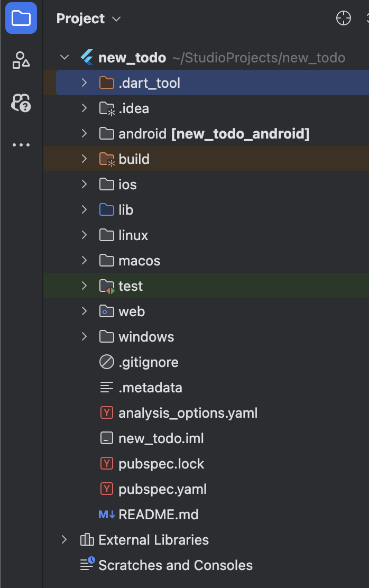Open the Resource Manager sidebar icon
369x588 pixels.
tap(21, 60)
